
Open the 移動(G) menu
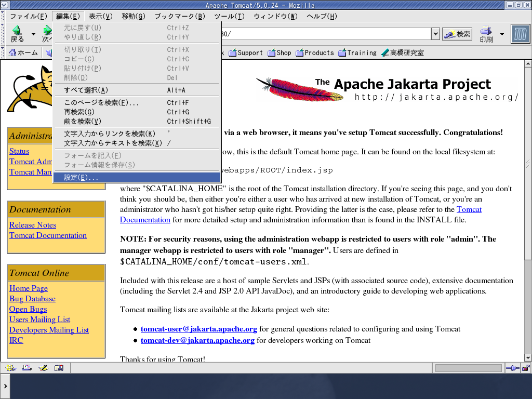[x=134, y=16]
